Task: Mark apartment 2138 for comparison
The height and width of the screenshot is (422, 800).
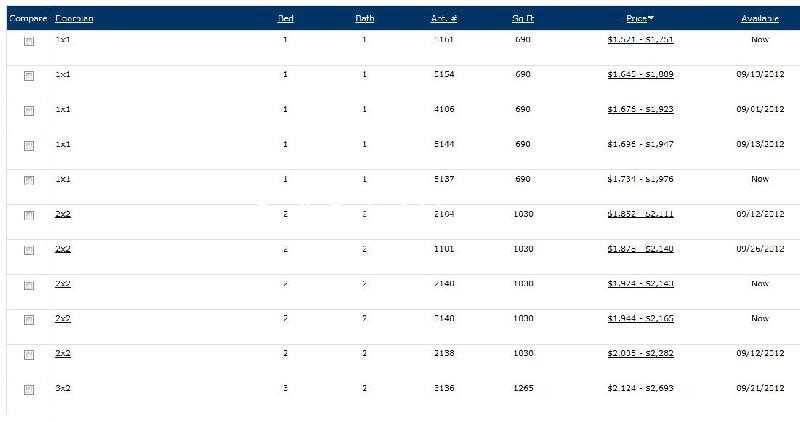Action: tap(29, 354)
